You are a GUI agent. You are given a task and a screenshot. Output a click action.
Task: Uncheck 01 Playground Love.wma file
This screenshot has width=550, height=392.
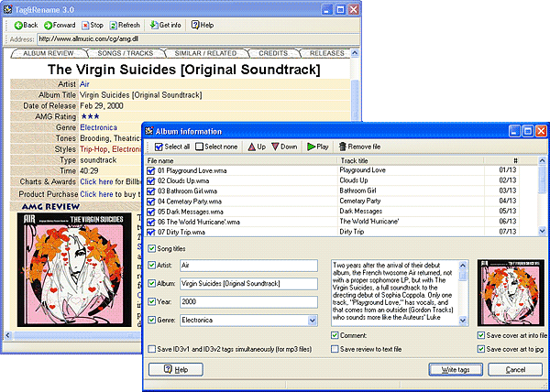click(x=151, y=171)
